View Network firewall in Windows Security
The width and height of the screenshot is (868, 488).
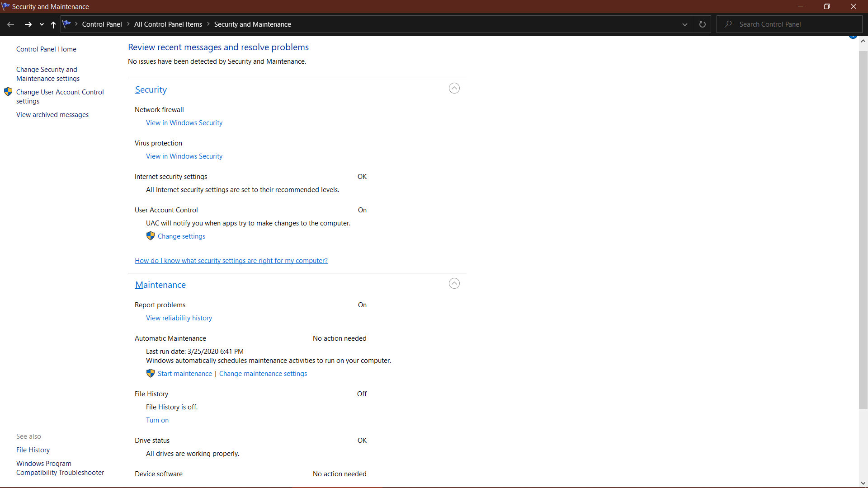click(x=184, y=123)
